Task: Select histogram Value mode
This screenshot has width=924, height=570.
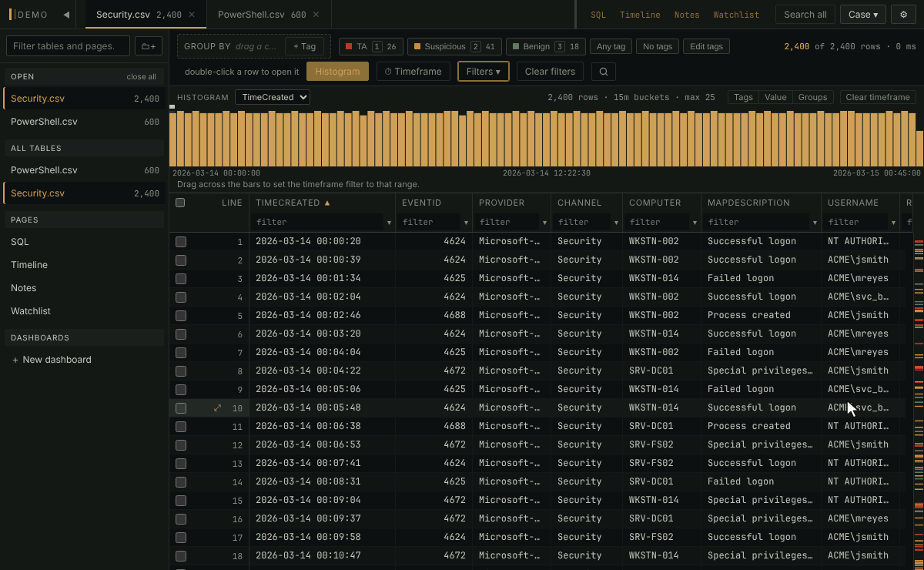Action: (x=775, y=97)
